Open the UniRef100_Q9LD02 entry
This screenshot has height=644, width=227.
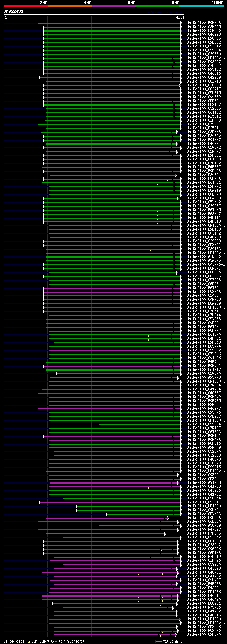coord(204,43)
